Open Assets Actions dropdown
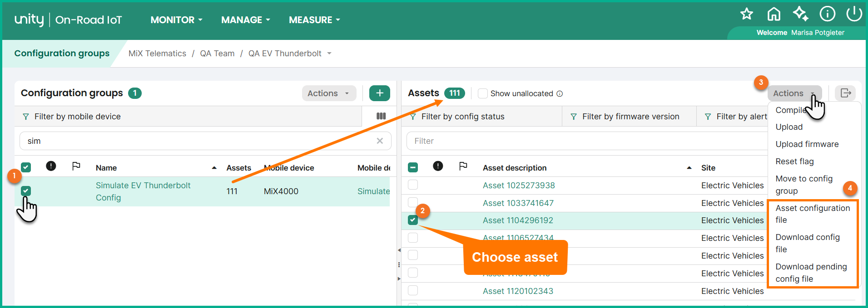 (x=794, y=93)
